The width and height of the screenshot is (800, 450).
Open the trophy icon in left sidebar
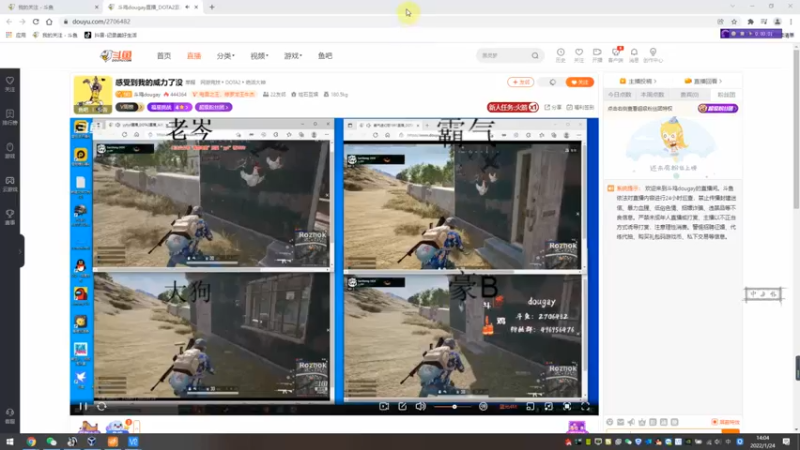click(x=10, y=217)
